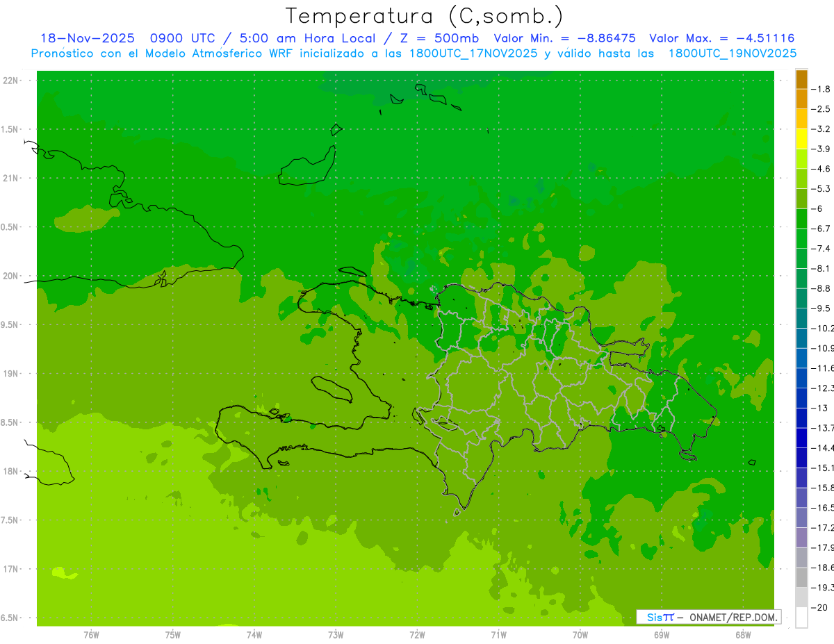
Task: Click the '72W' longitude axis label
Action: click(417, 635)
